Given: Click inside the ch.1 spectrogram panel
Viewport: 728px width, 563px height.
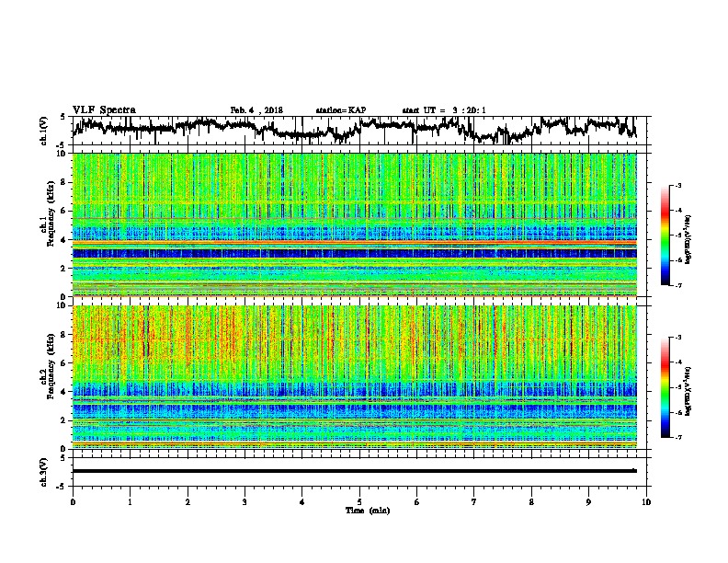Looking at the screenshot, I should pos(354,224).
